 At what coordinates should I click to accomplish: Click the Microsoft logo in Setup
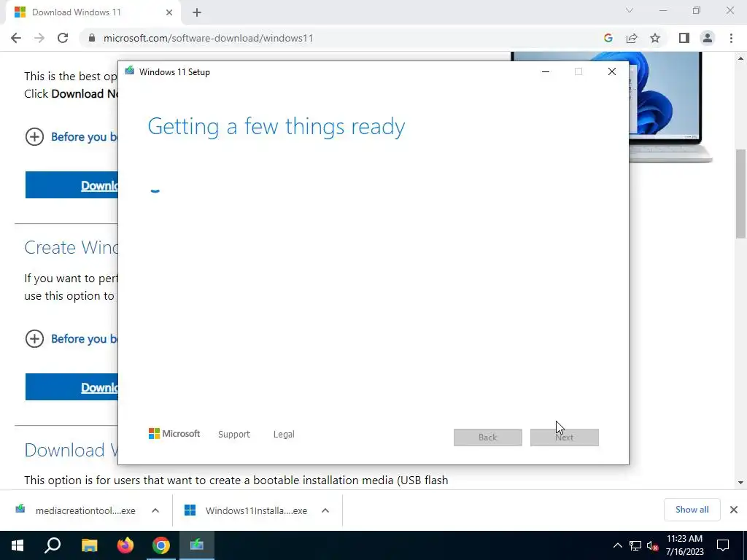tap(174, 434)
